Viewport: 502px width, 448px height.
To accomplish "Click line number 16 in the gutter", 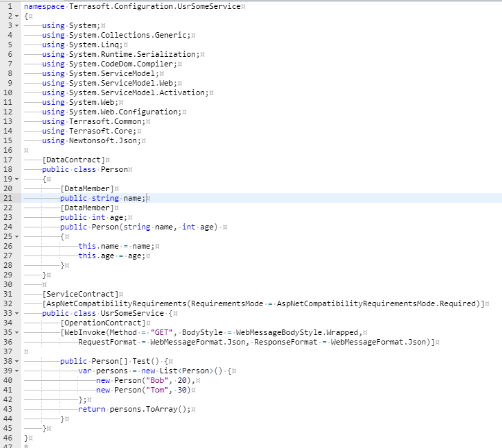I will click(x=8, y=150).
